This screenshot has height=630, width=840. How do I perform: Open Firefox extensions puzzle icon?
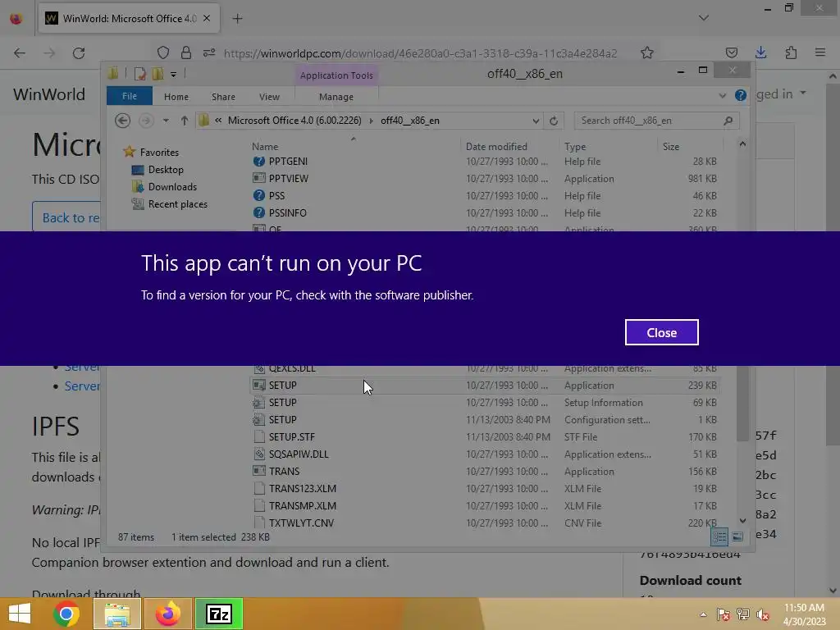[x=791, y=52]
